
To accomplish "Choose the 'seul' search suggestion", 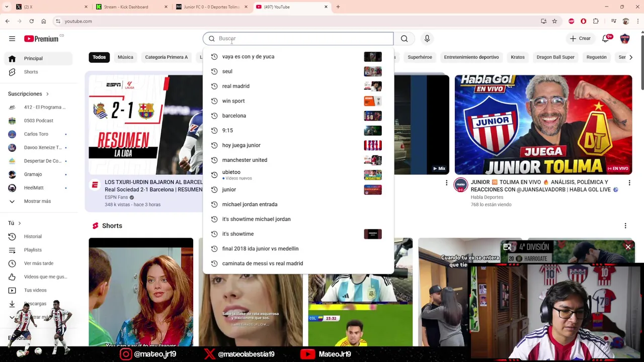I will [298, 71].
